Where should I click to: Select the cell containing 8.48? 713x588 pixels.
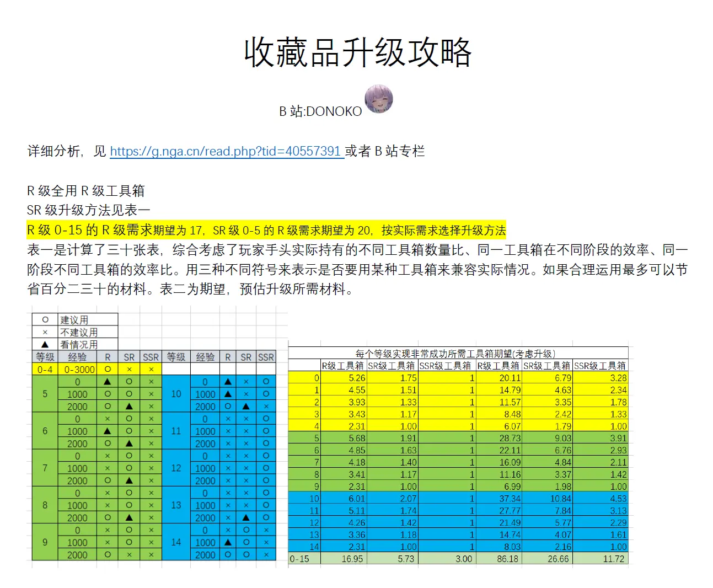[498, 414]
